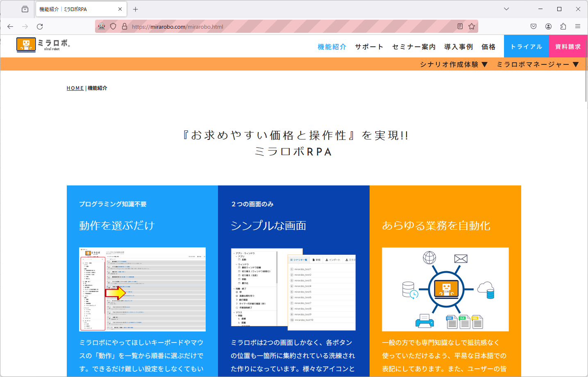Click the HOME breadcrumb link

(75, 88)
